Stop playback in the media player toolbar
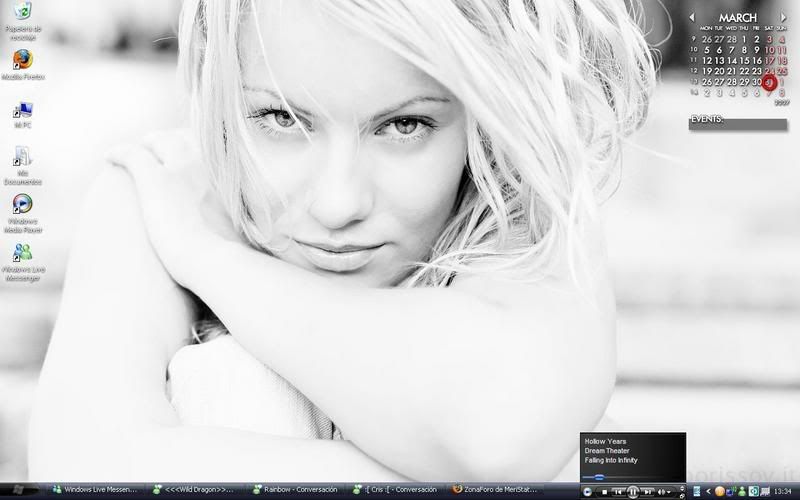Image resolution: width=800 pixels, height=500 pixels. coord(606,491)
